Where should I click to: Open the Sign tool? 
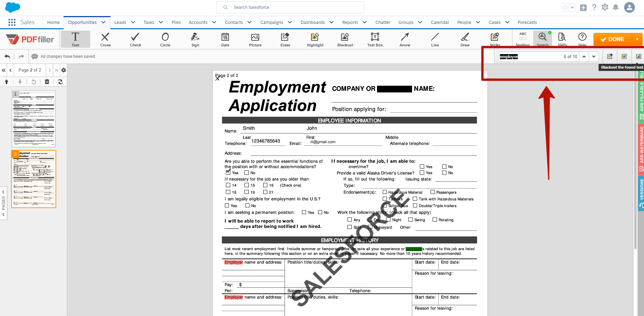pos(195,39)
